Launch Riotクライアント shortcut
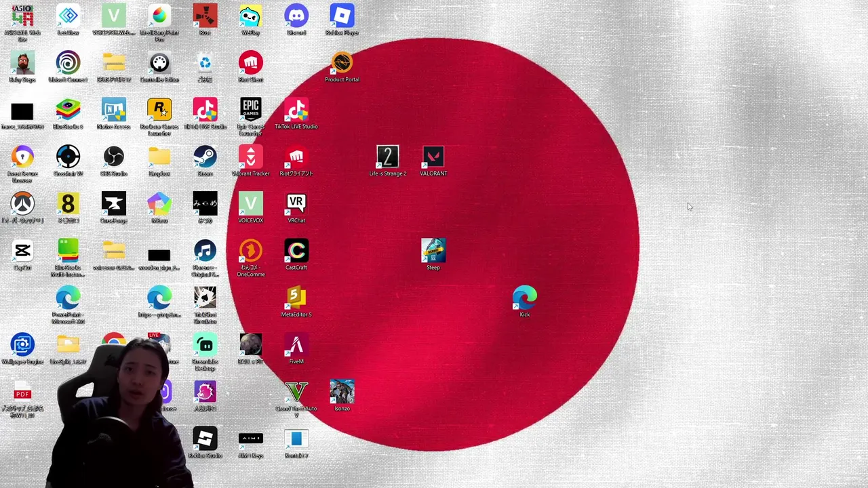Image resolution: width=868 pixels, height=488 pixels. (296, 157)
